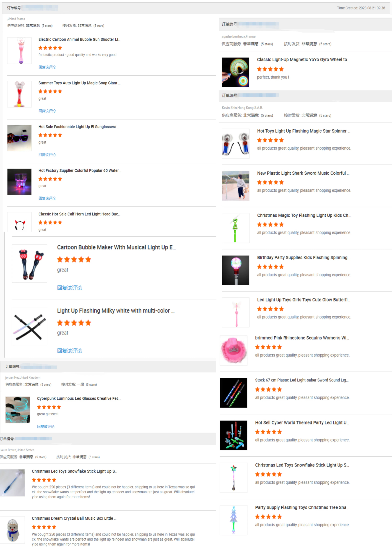The height and width of the screenshot is (549, 392).
Task: Click the Classic Light-Up Magnetic YoYo title
Action: coord(303,60)
